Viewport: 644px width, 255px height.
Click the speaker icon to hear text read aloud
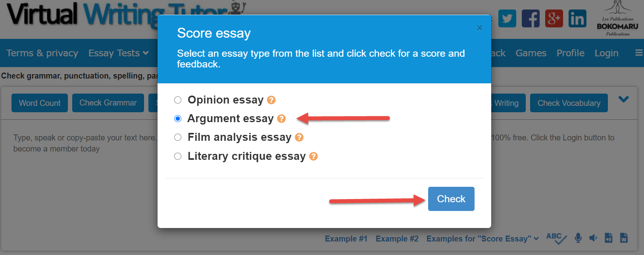(x=593, y=238)
